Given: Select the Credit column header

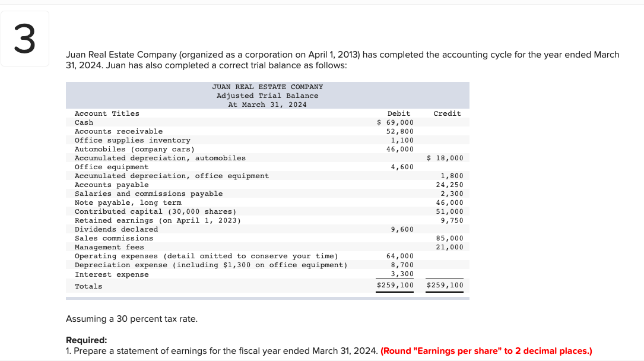Looking at the screenshot, I should click(447, 113).
